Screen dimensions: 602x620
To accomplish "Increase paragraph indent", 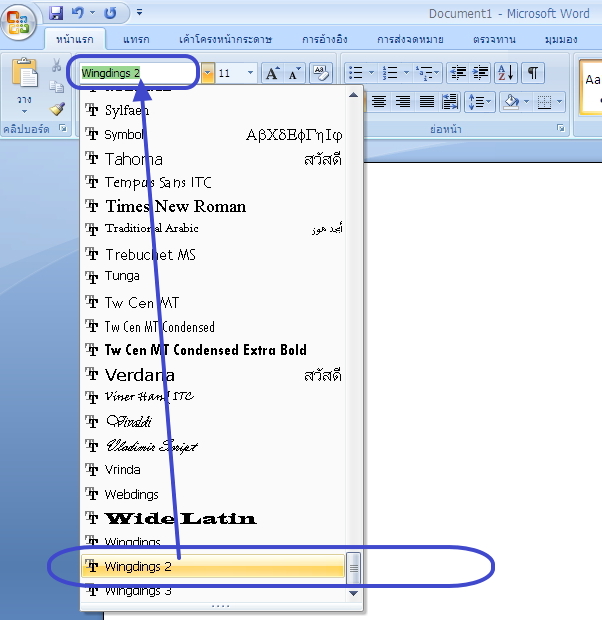I will tap(480, 73).
